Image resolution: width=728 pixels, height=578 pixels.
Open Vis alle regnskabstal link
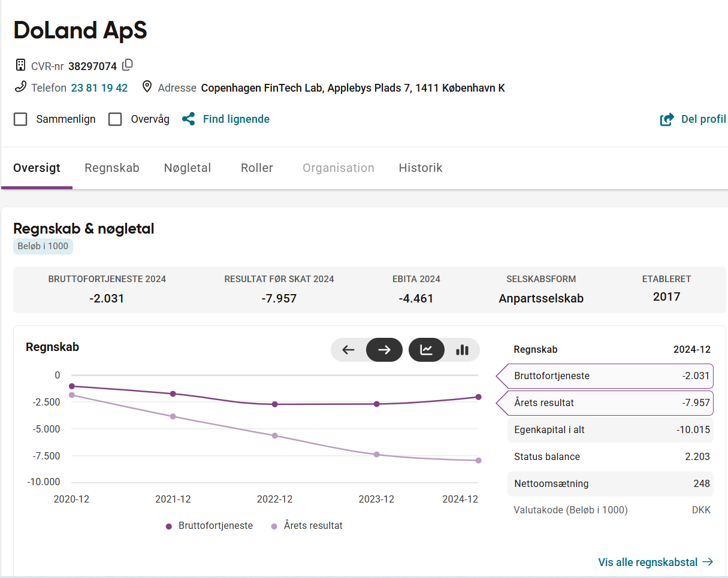point(655,562)
